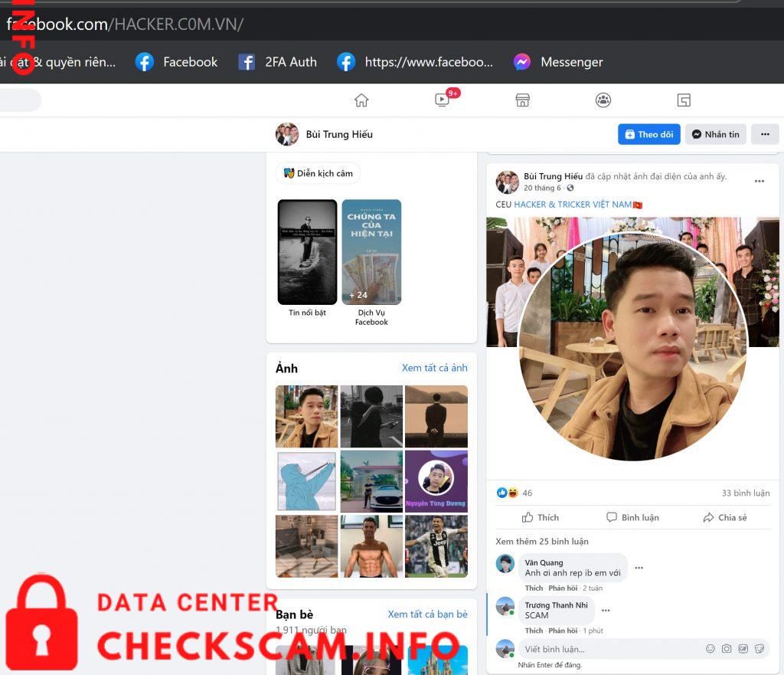Like Văn Quang's comment via Thích
Screen dimensions: 784x675
(x=534, y=588)
